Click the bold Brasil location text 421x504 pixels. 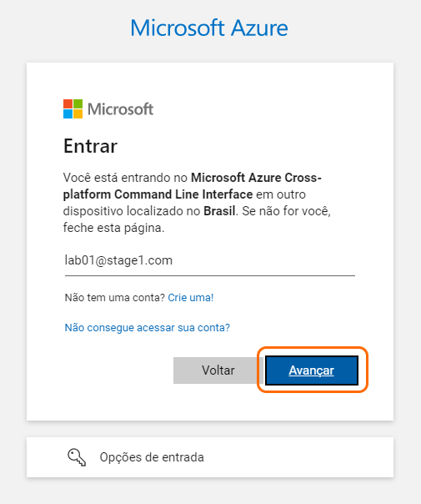219,211
